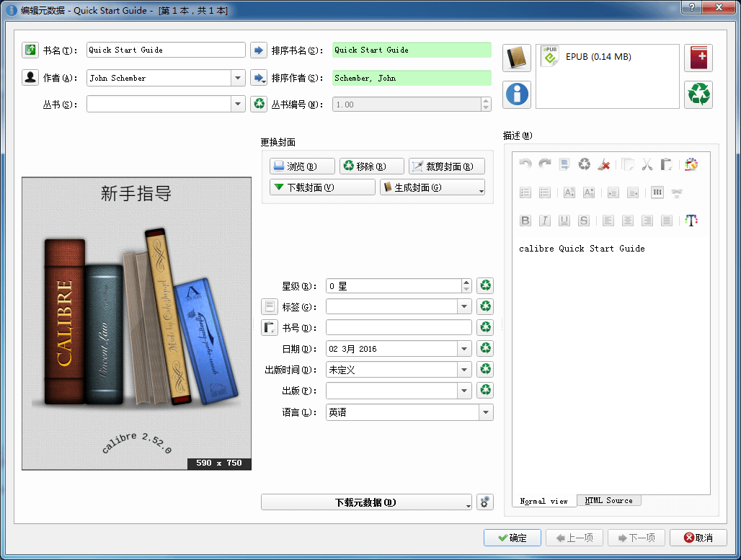The width and height of the screenshot is (741, 560).
Task: Toggle strikethrough in description editor
Action: click(x=584, y=221)
